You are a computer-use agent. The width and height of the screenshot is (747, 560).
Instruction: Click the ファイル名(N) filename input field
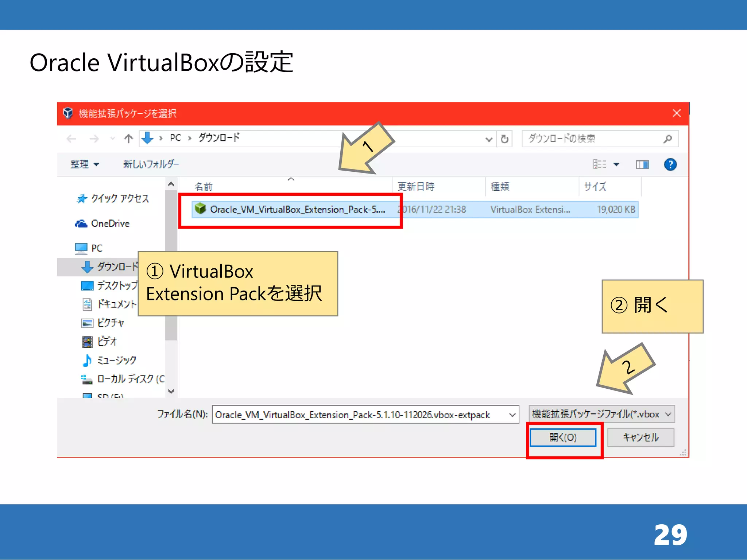(359, 415)
